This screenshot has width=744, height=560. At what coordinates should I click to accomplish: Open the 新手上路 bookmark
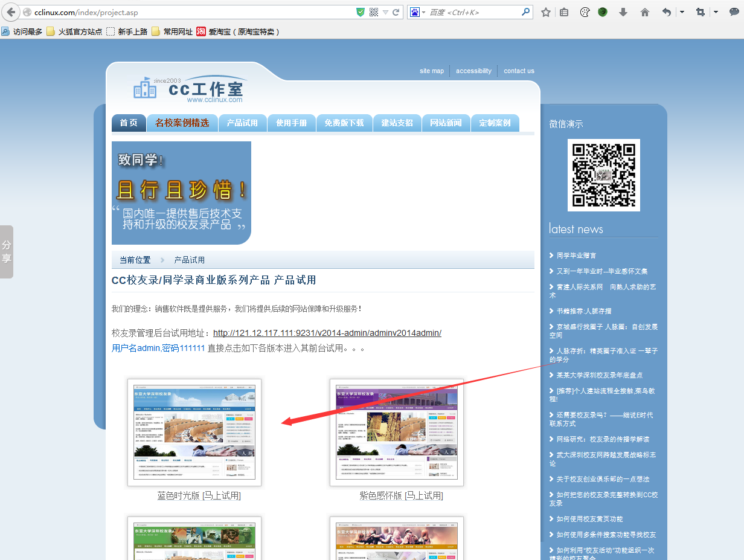127,31
